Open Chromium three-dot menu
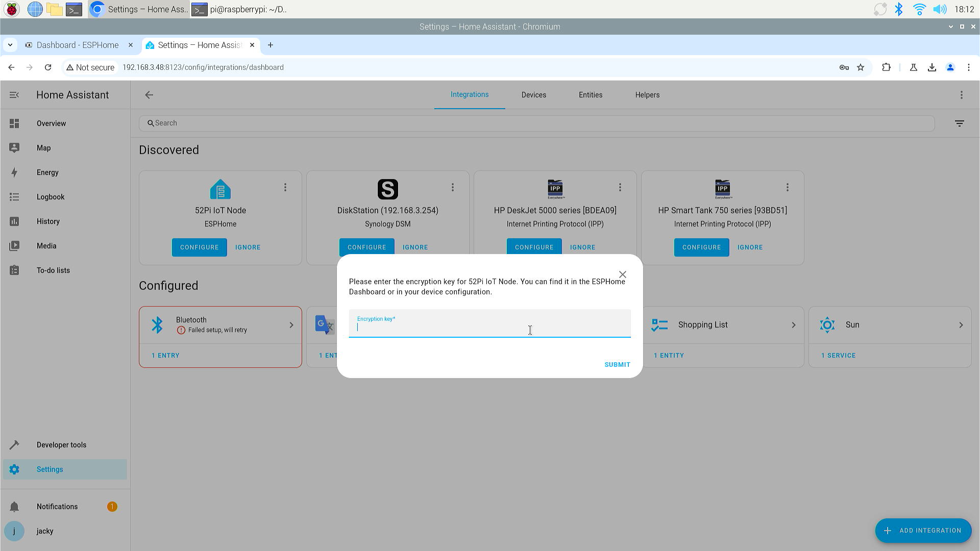980x551 pixels. (969, 67)
